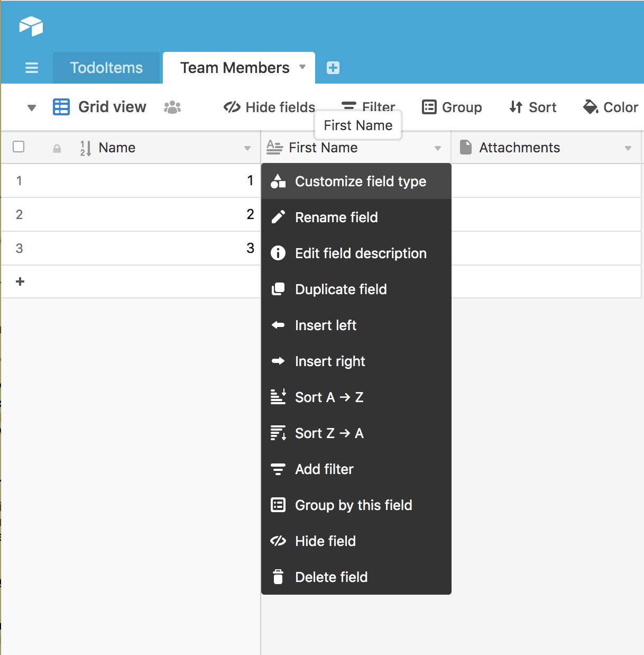This screenshot has width=644, height=655.
Task: Switch to the TodoItems tab
Action: 106,68
